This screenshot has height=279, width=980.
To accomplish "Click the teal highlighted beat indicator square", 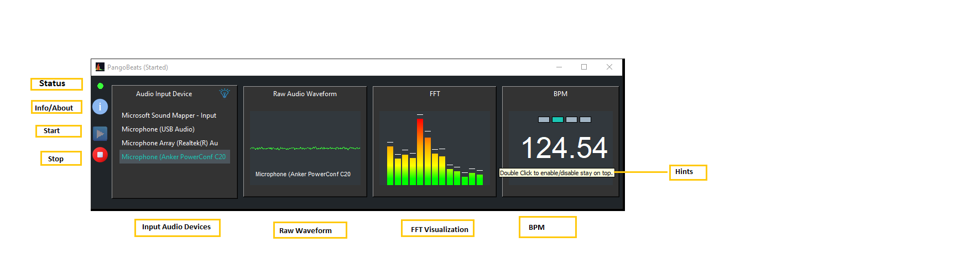I will pos(557,119).
